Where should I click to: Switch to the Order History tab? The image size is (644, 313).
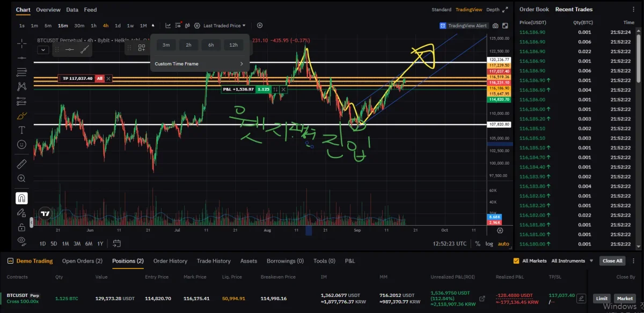click(x=170, y=261)
